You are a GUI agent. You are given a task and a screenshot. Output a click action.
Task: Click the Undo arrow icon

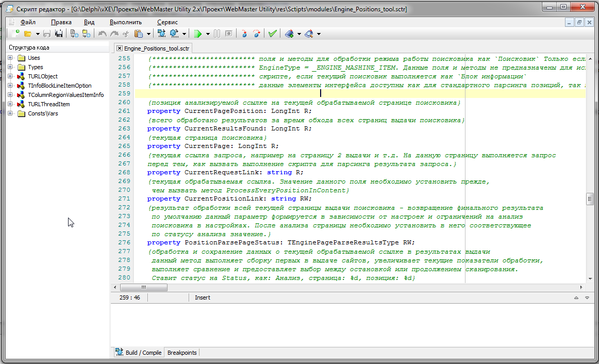[x=102, y=34]
